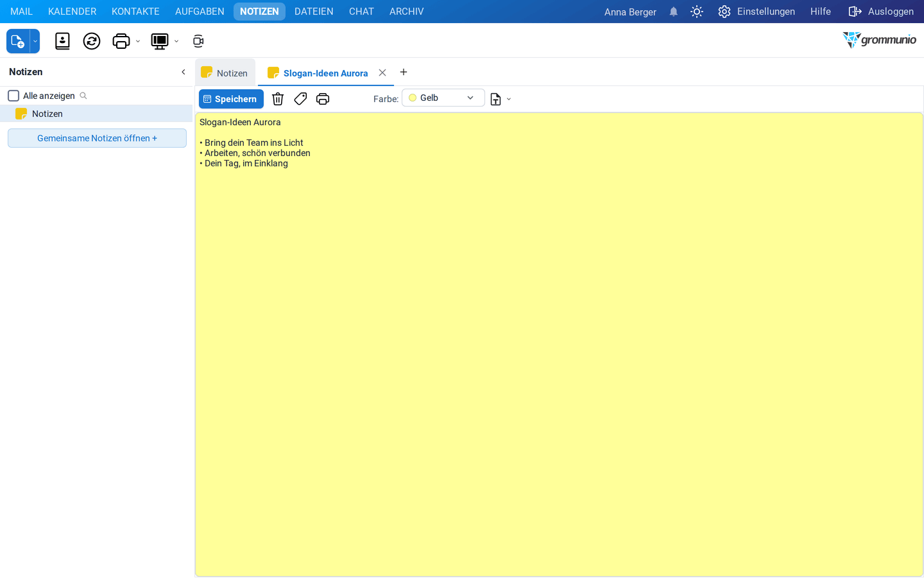
Task: Expand arrow beside the document icon
Action: pyautogui.click(x=509, y=100)
